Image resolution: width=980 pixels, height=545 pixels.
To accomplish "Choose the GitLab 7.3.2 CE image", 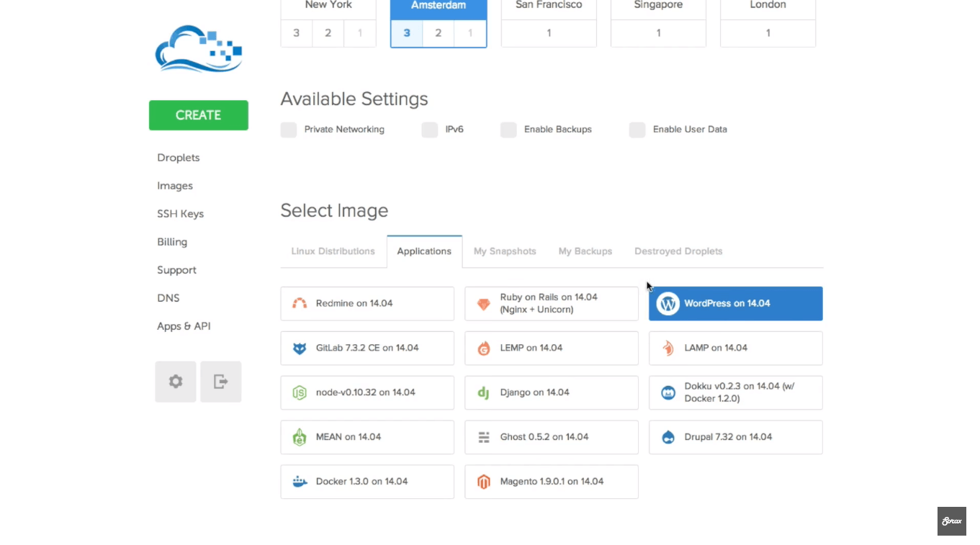I will point(367,348).
